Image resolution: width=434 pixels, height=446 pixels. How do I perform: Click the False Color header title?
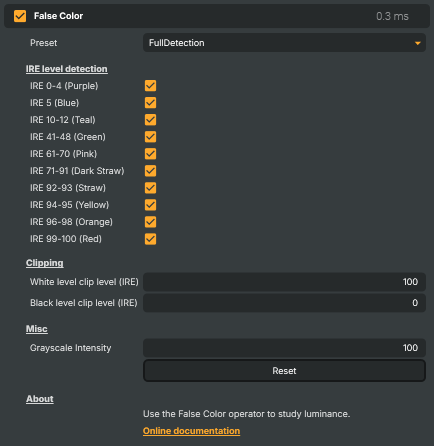coord(58,16)
